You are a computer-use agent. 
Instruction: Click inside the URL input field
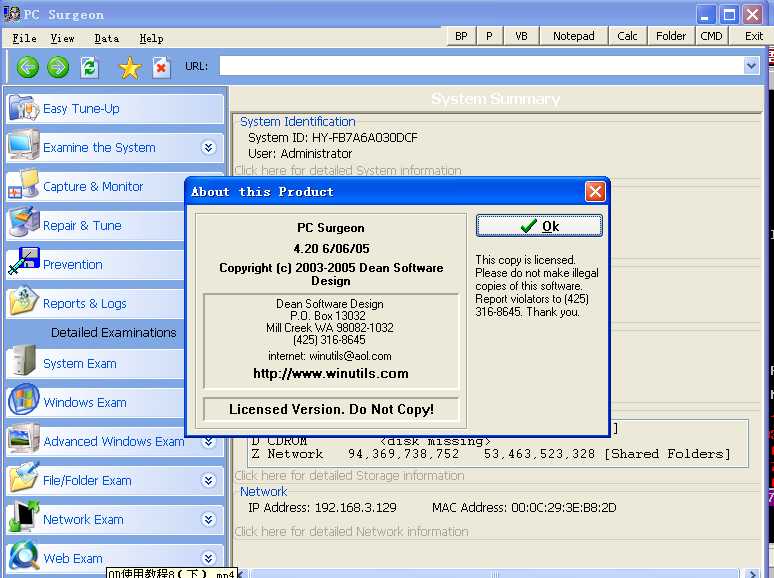(480, 66)
